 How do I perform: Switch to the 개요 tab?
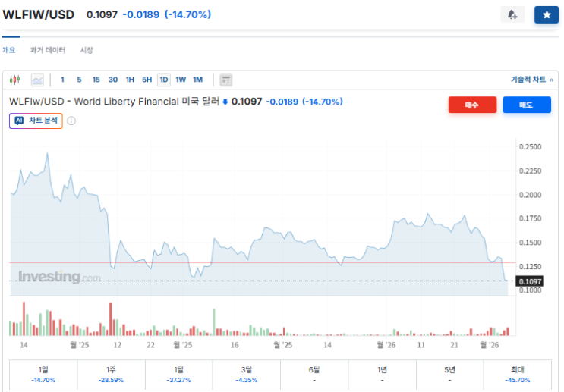(9, 50)
